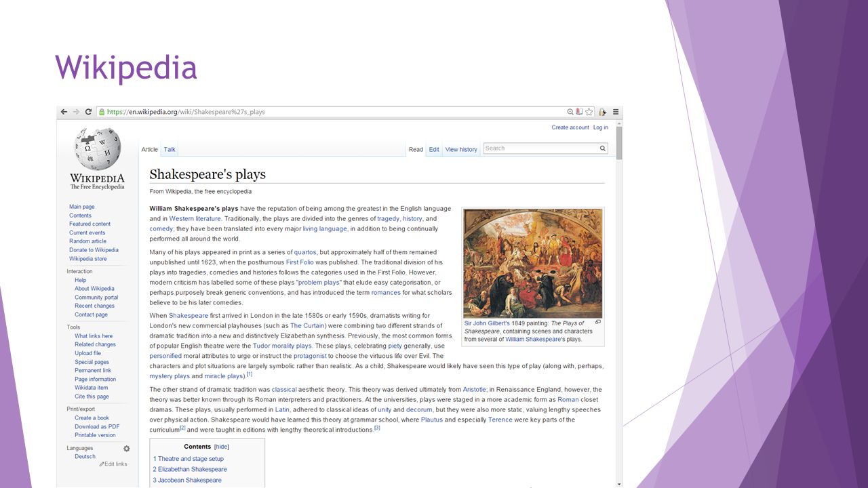The width and height of the screenshot is (868, 488).
Task: Click Cite this page
Action: (92, 396)
